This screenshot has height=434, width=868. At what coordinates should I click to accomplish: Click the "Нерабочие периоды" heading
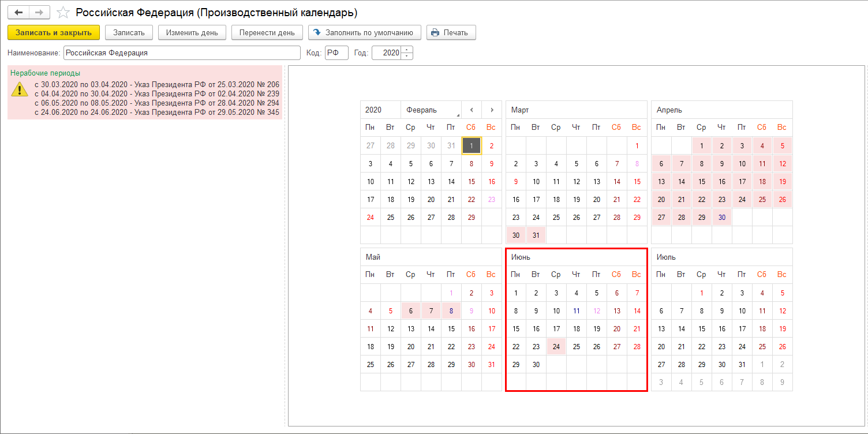point(46,73)
